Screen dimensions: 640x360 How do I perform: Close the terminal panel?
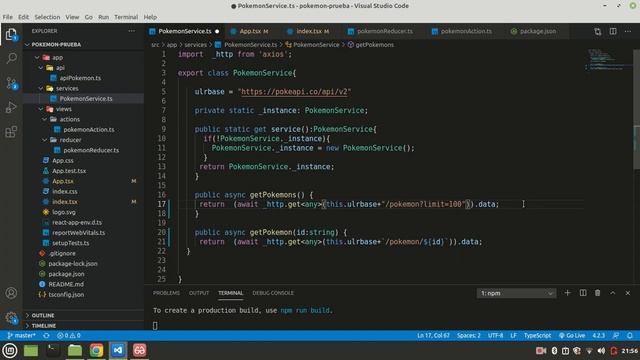(x=628, y=293)
